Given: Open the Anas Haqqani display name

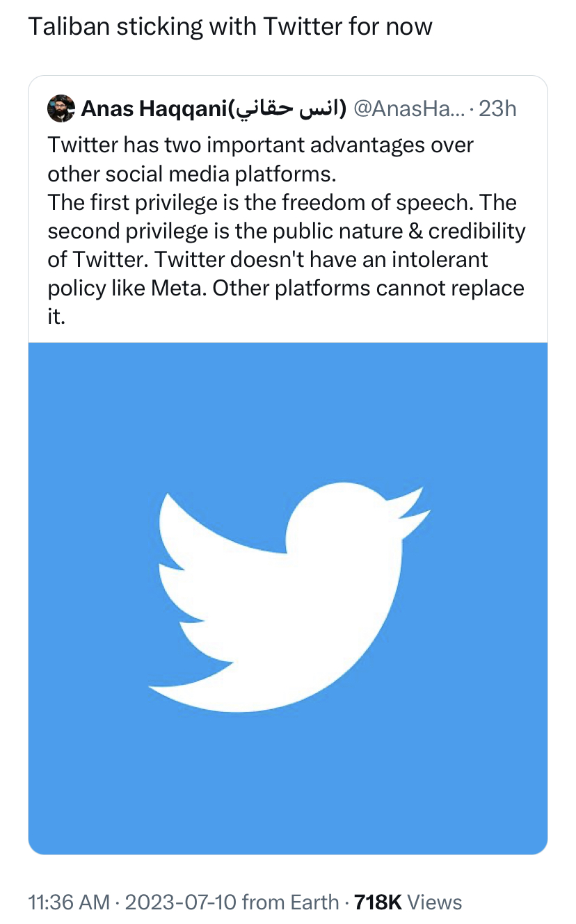Looking at the screenshot, I should [x=154, y=108].
